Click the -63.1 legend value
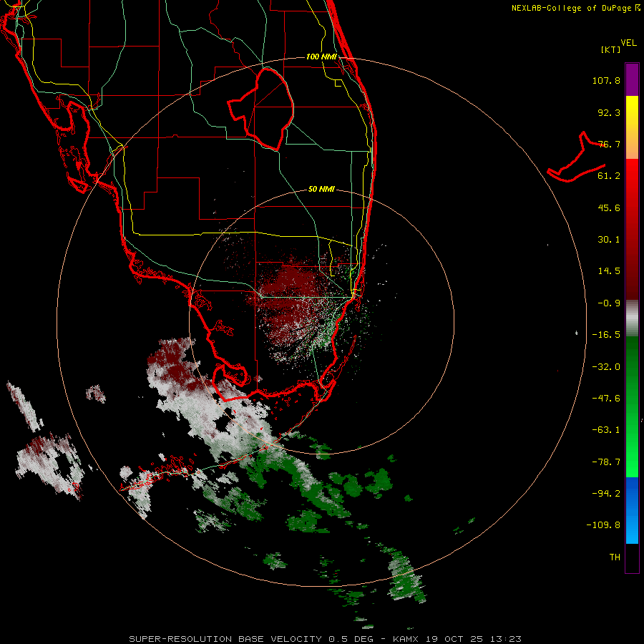Image resolution: width=644 pixels, height=644 pixels. 606,430
